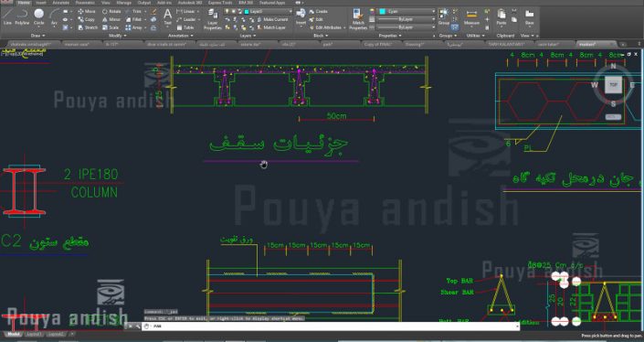Click the cyan color swatch in Properties
644x342 pixels.
tap(383, 12)
